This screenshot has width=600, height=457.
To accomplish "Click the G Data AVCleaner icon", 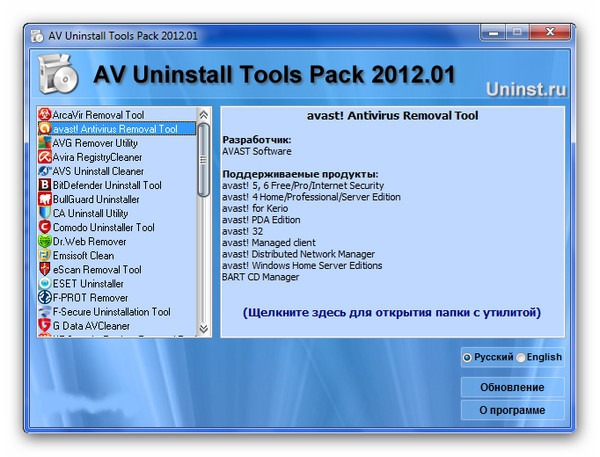I will coord(45,325).
